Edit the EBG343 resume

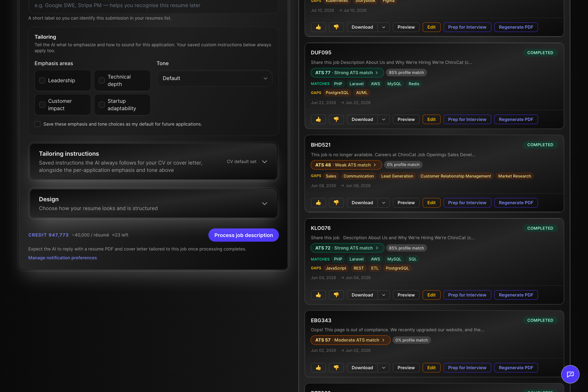(x=431, y=368)
